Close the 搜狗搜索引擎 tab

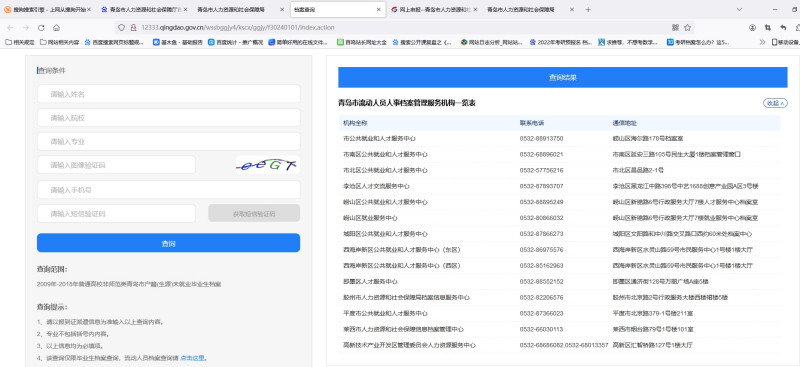(x=89, y=10)
